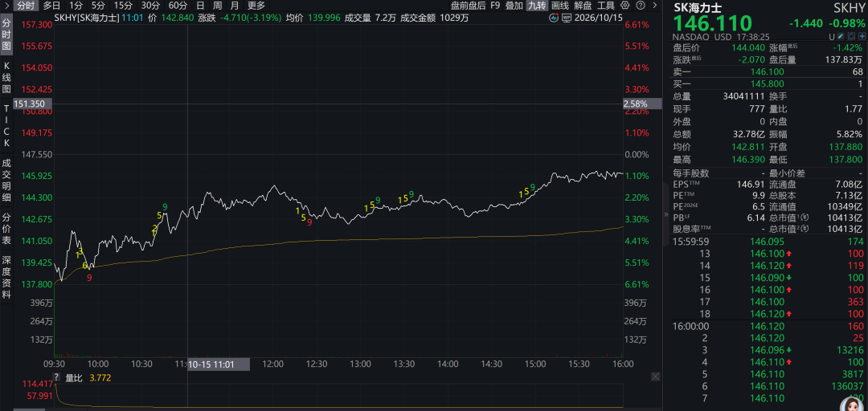Image resolution: width=868 pixels, height=411 pixels.
Task: Close the 量比 indicator panel
Action: (x=656, y=376)
